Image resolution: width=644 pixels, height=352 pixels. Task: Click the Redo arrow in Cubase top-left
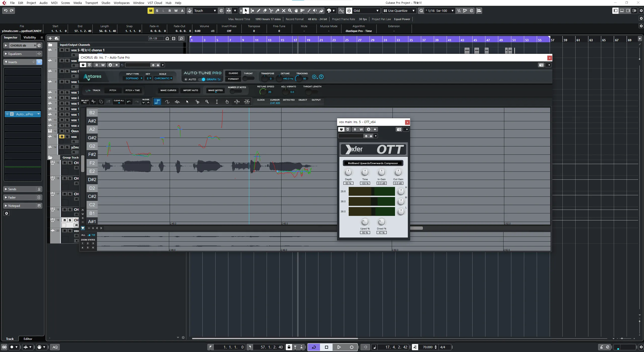tap(12, 11)
